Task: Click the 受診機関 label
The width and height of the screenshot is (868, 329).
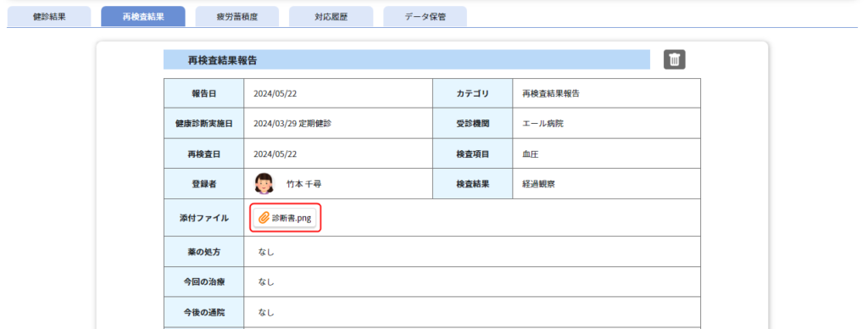Action: pyautogui.click(x=473, y=124)
